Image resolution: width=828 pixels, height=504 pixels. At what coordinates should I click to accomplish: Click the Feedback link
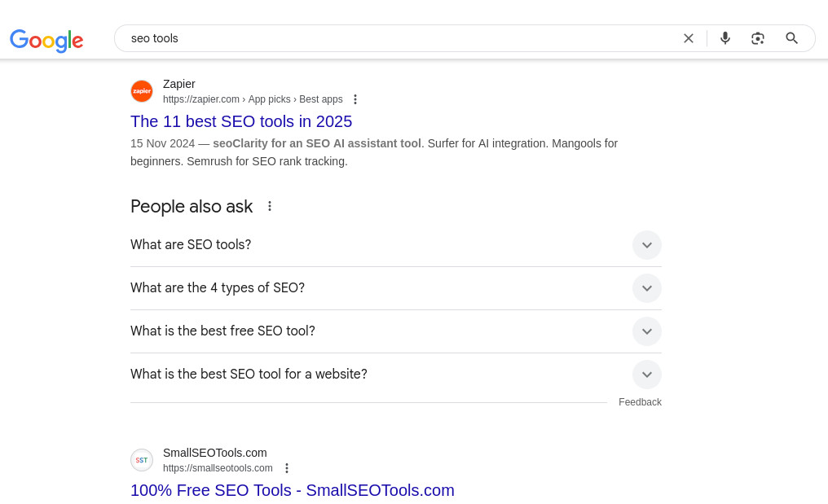tap(640, 402)
